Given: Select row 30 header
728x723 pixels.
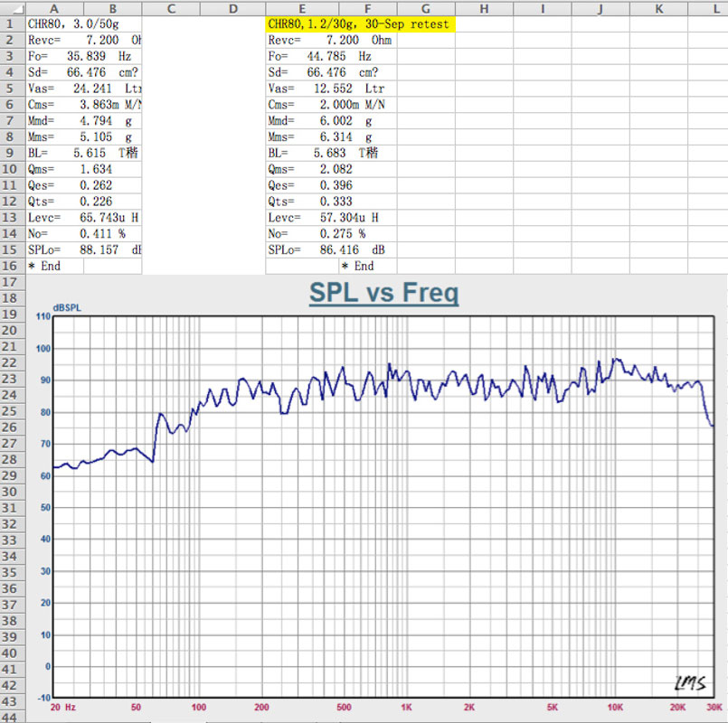Looking at the screenshot, I should click(x=13, y=492).
